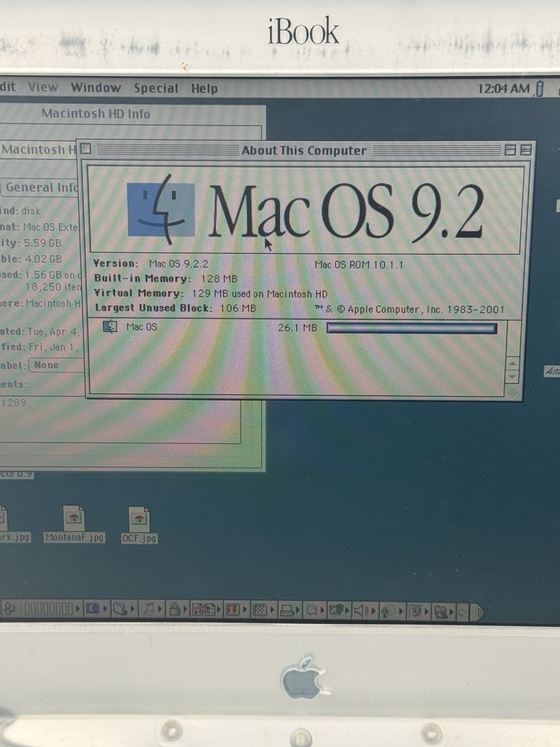Click the Virtual Memory 129 MB text
Image resolution: width=560 pixels, height=747 pixels.
click(x=210, y=294)
